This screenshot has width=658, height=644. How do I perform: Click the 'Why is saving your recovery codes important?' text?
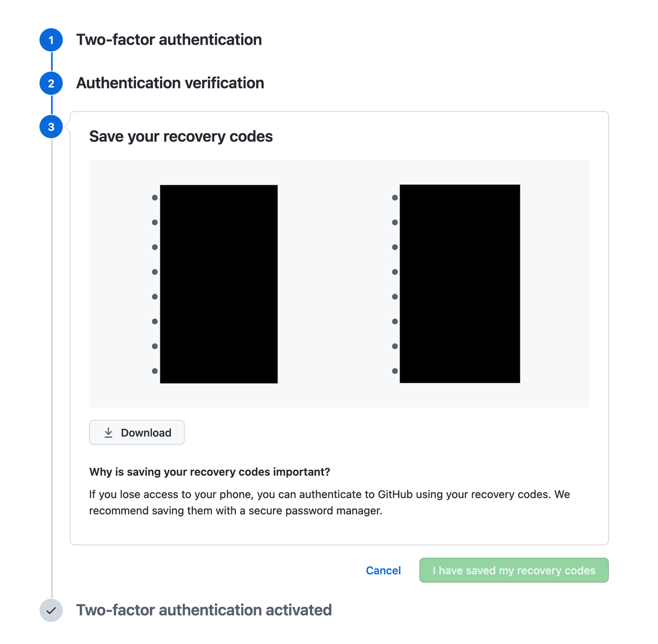(210, 472)
